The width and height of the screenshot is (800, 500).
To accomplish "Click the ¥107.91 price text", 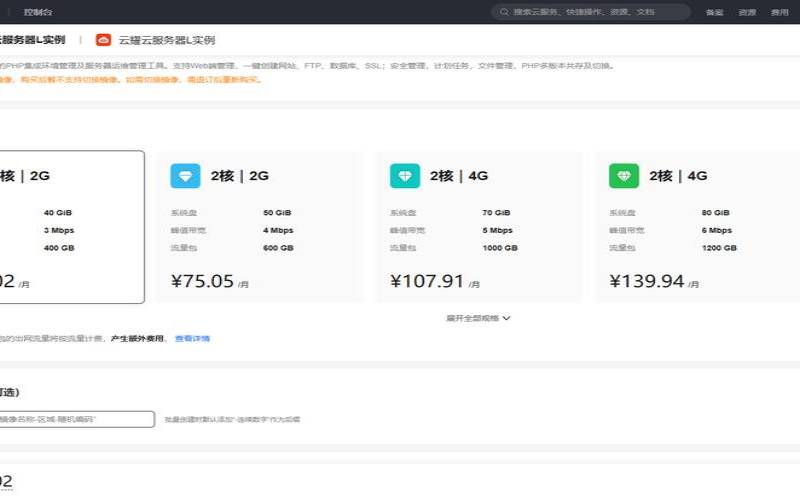I will coord(427,281).
